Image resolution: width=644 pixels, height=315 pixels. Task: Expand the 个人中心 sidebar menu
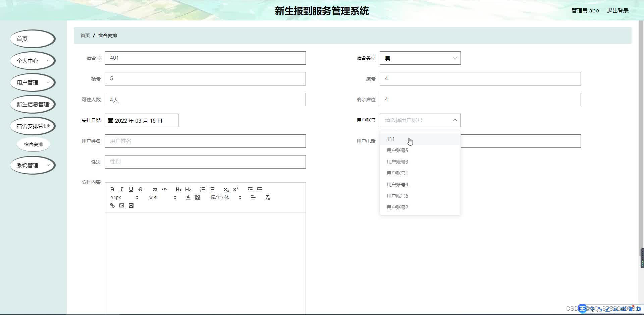(x=33, y=61)
